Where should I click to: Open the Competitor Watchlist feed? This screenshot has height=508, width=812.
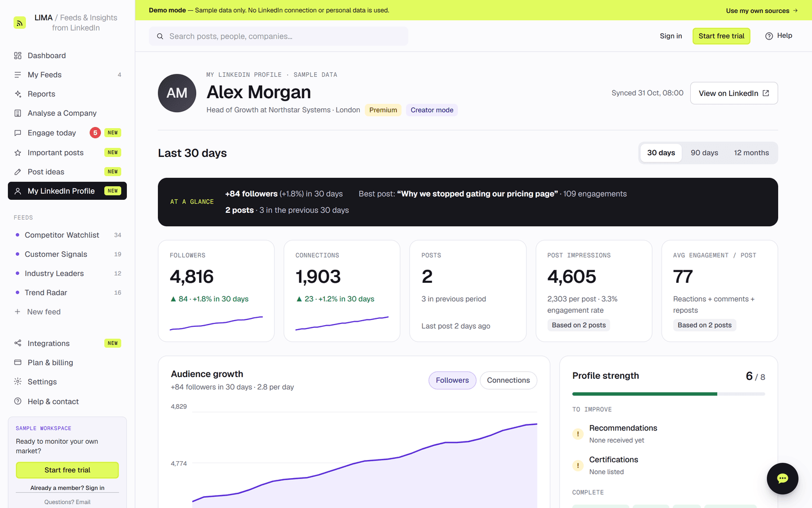click(x=67, y=235)
